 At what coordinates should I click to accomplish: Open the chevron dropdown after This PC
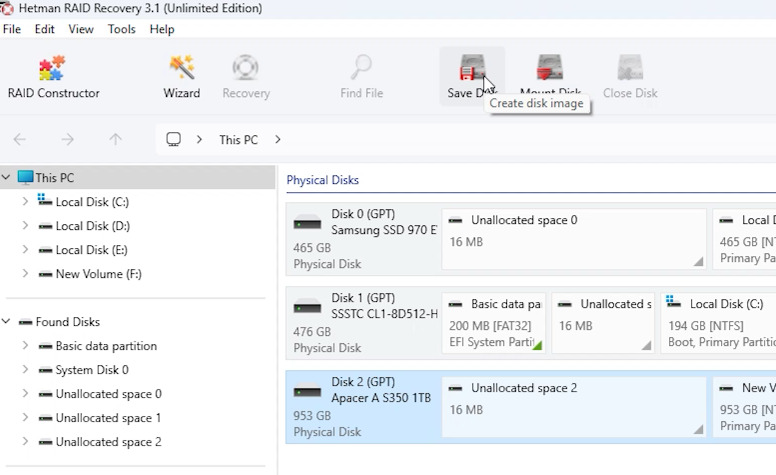(278, 140)
